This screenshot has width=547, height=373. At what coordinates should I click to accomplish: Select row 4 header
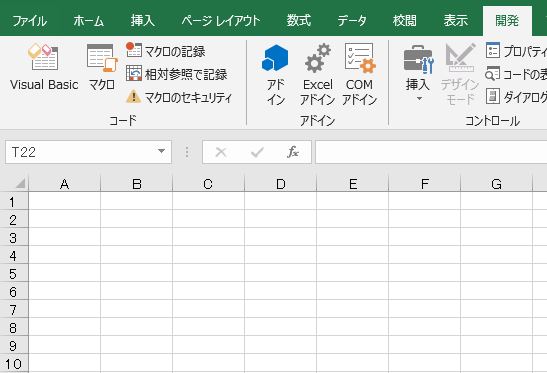point(13,256)
